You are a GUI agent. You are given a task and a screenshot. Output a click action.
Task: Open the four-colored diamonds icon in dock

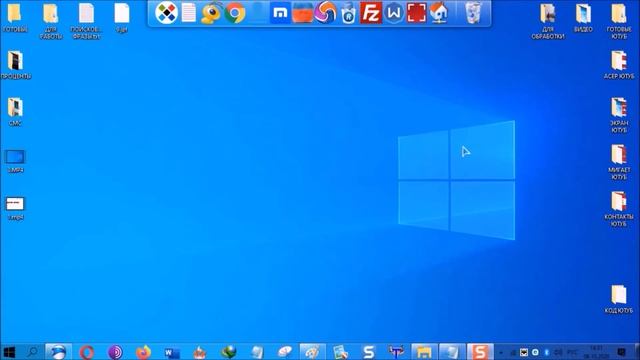pyautogui.click(x=166, y=13)
